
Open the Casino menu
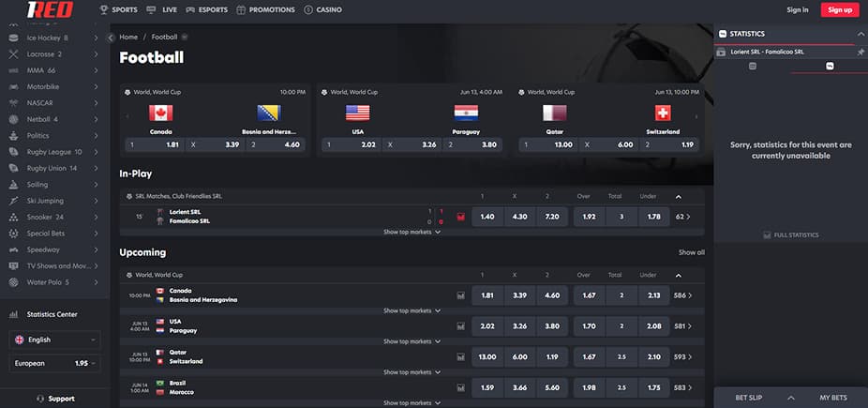coord(322,10)
